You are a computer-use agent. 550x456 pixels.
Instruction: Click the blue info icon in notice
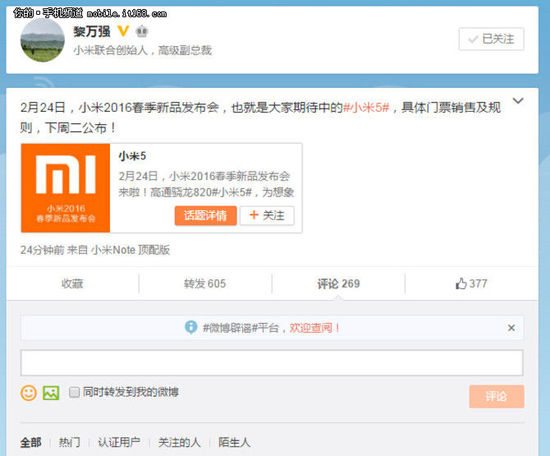191,327
